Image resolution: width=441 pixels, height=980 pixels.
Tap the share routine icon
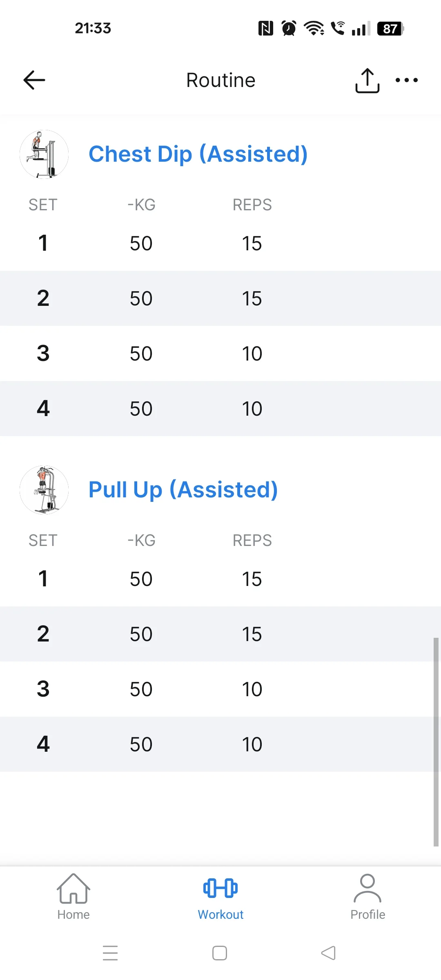tap(367, 80)
